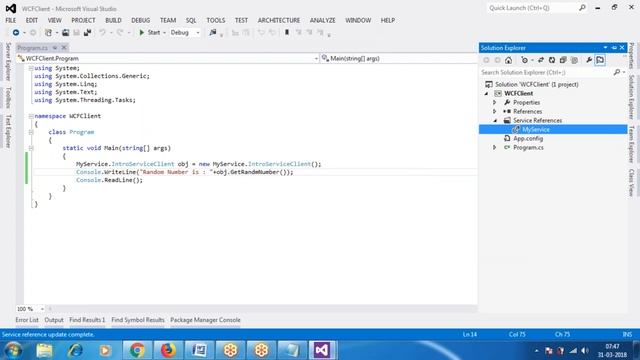Open the Solution Explorer window options dropdown
The height and width of the screenshot is (360, 640).
pos(605,48)
